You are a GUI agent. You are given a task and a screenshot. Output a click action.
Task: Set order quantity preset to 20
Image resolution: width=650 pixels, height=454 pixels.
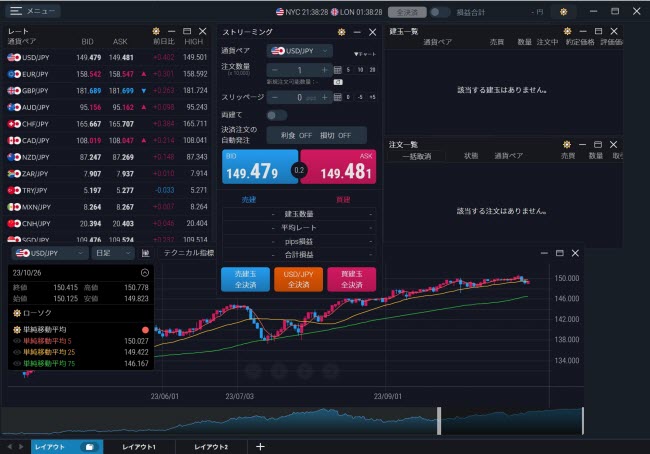click(x=372, y=70)
